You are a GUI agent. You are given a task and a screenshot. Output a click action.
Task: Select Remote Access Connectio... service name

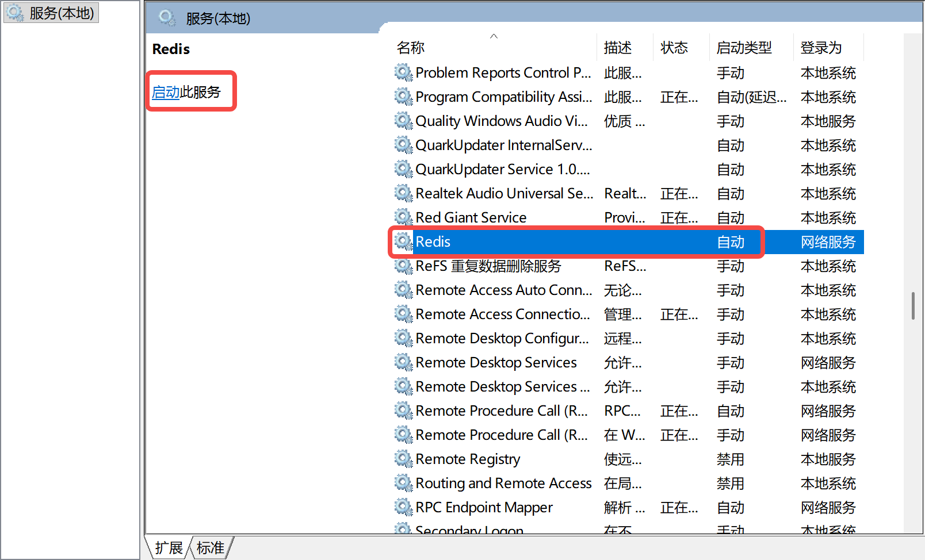(503, 314)
